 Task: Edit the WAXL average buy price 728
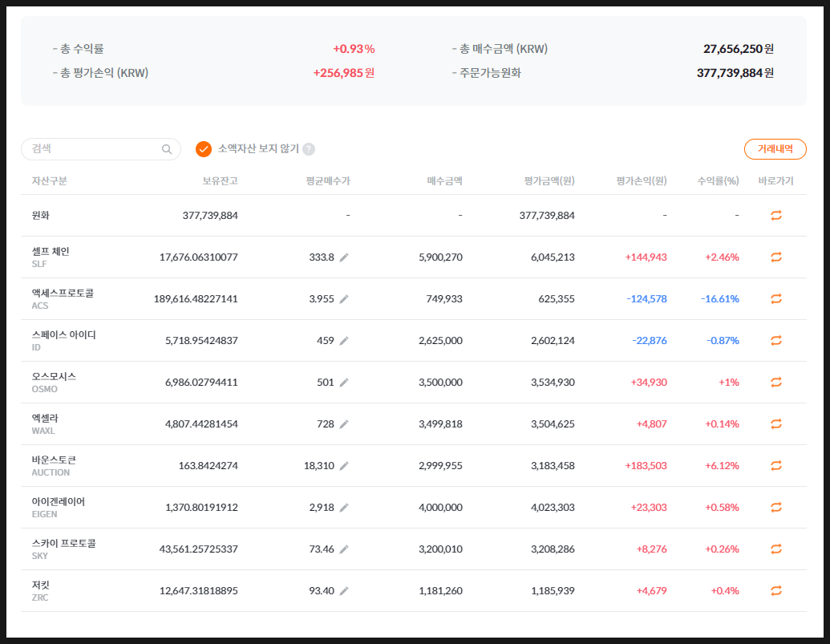tap(344, 424)
